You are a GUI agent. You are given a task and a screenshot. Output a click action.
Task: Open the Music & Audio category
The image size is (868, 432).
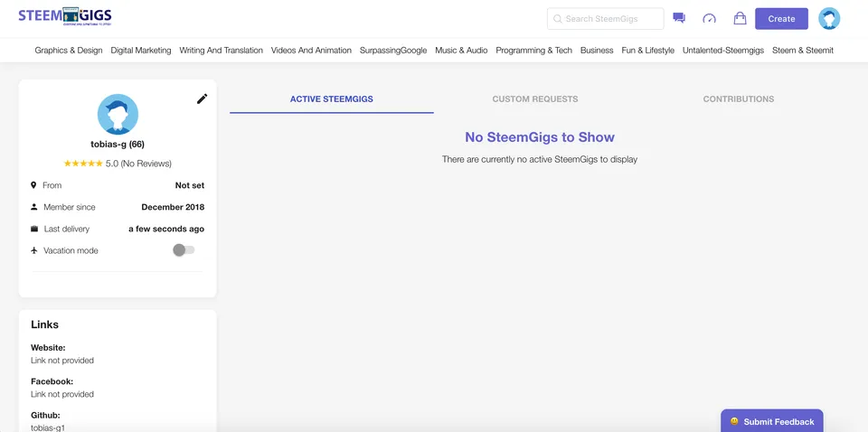(x=461, y=51)
